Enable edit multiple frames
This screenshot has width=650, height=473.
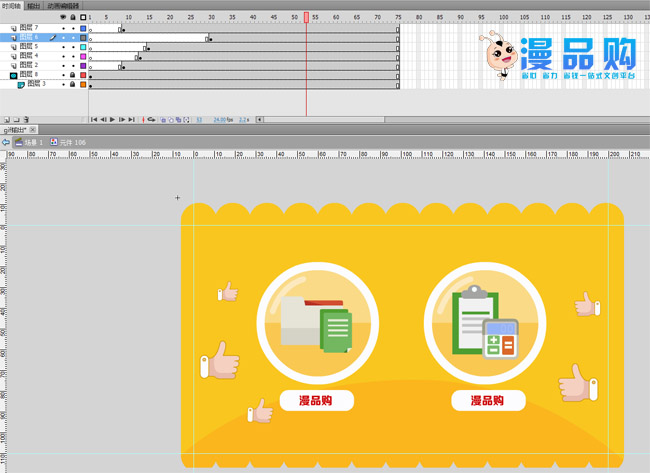click(178, 119)
